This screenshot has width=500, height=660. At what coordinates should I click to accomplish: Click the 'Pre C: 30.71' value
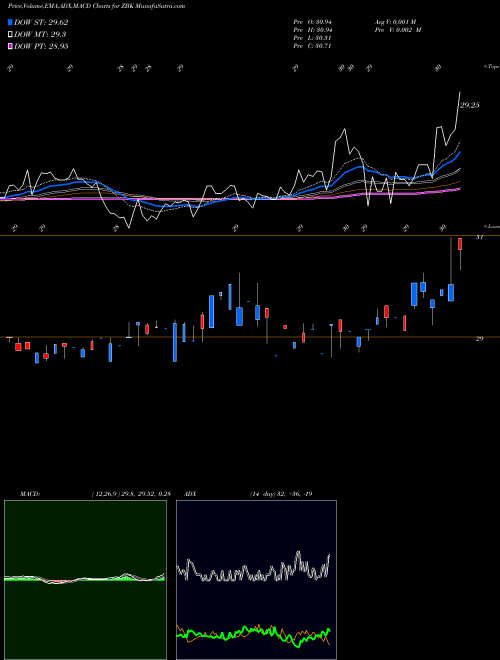click(x=313, y=46)
